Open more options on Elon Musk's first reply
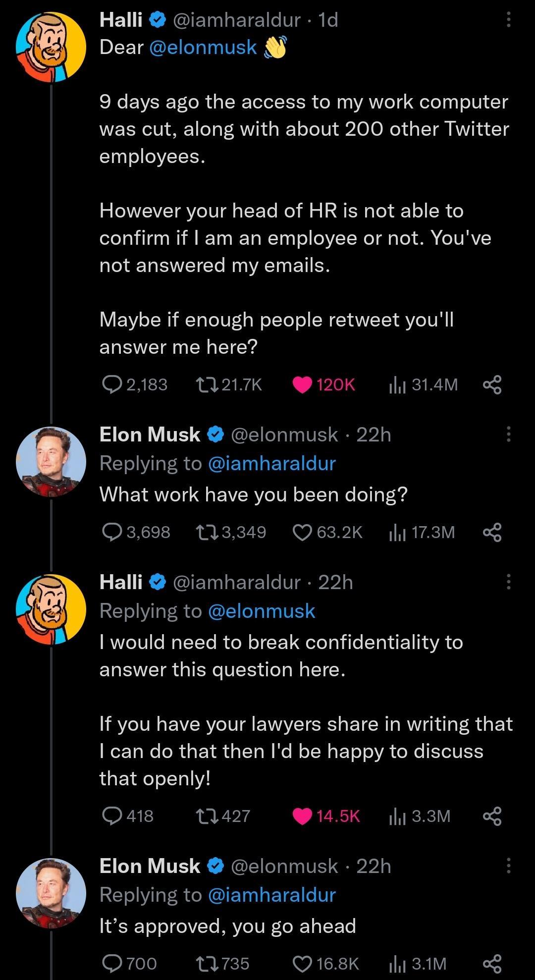Screen dimensions: 535x980 (x=508, y=434)
